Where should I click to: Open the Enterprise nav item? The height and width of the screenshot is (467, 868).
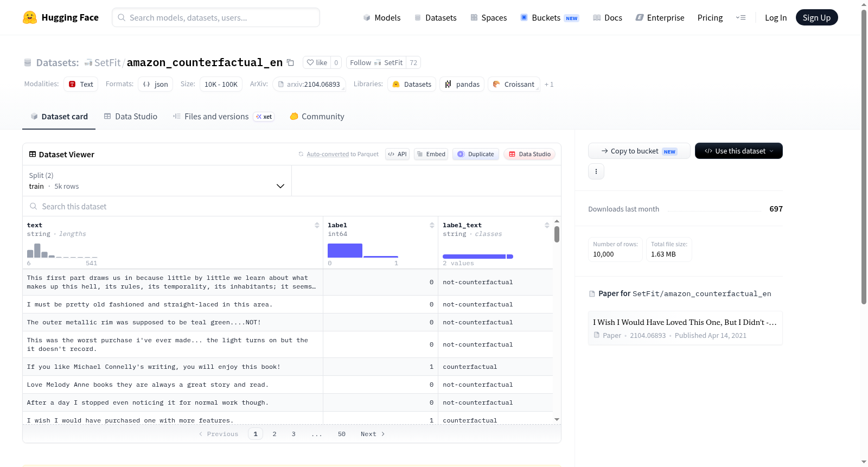click(x=660, y=17)
